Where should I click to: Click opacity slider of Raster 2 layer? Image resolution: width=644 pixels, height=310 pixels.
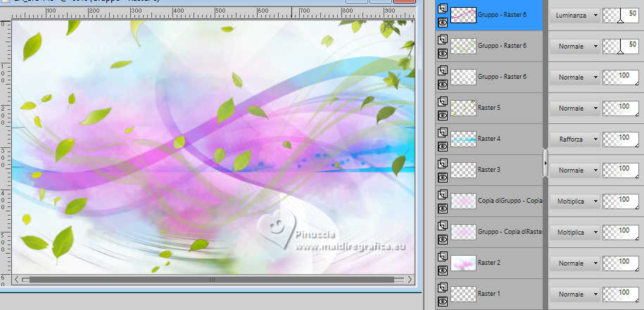[x=621, y=263]
